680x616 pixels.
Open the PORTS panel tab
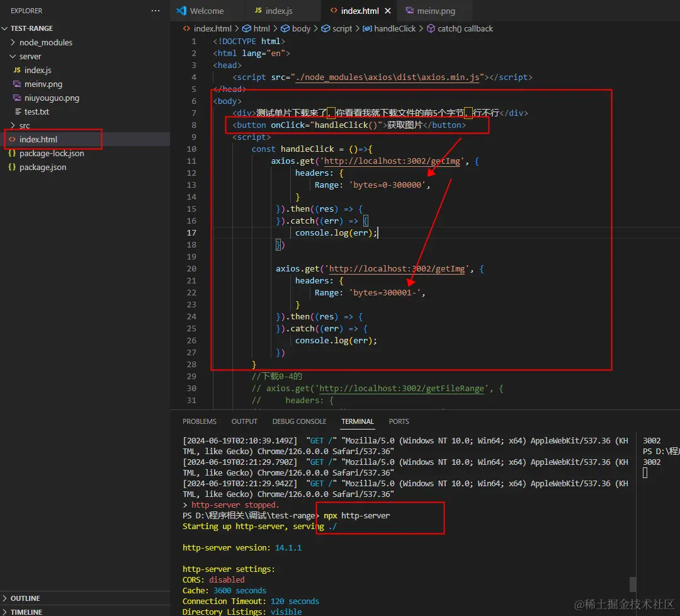coord(399,421)
